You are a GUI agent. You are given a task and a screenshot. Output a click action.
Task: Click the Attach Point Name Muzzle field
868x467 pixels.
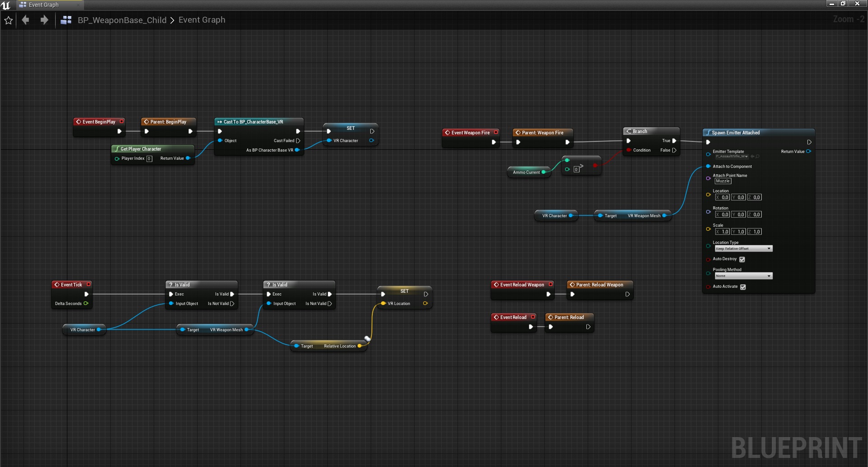pyautogui.click(x=722, y=181)
